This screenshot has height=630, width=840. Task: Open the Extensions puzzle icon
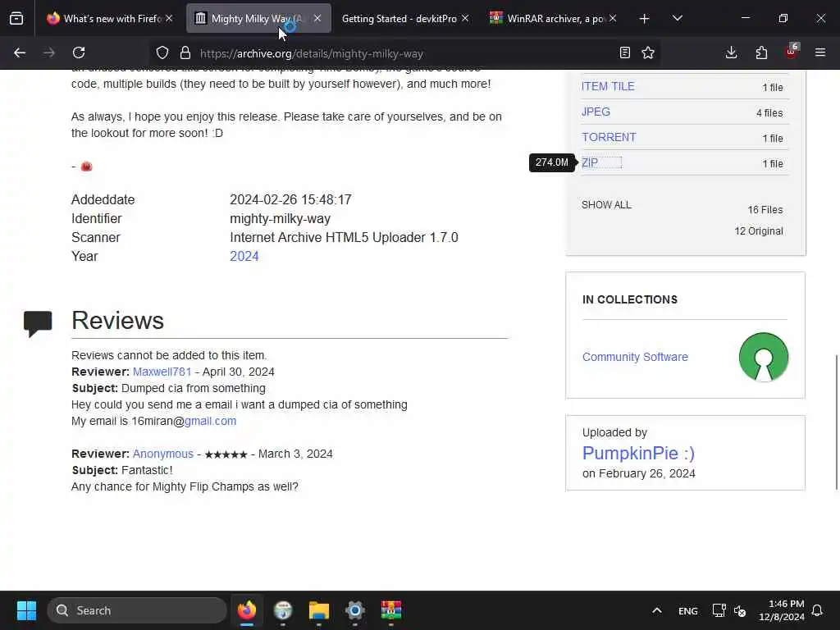click(761, 52)
